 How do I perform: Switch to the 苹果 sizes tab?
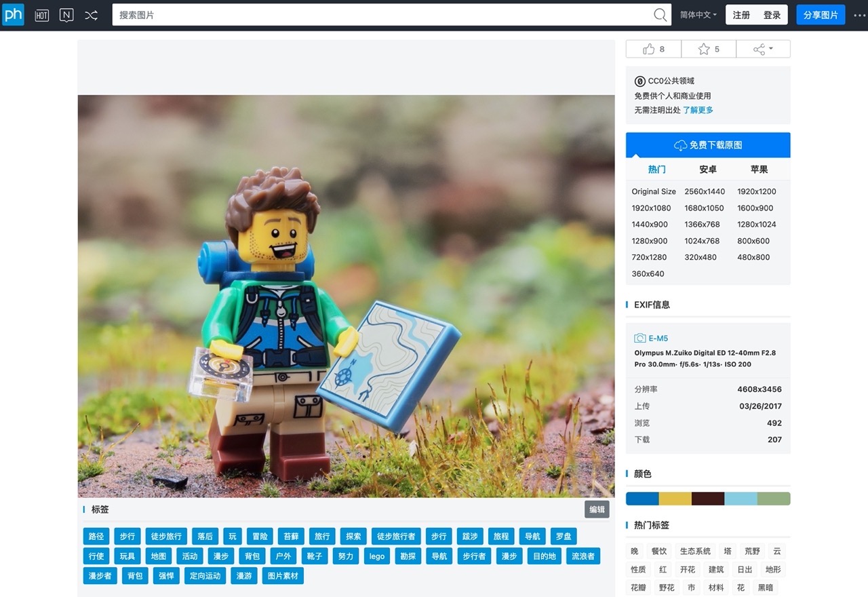pyautogui.click(x=759, y=170)
